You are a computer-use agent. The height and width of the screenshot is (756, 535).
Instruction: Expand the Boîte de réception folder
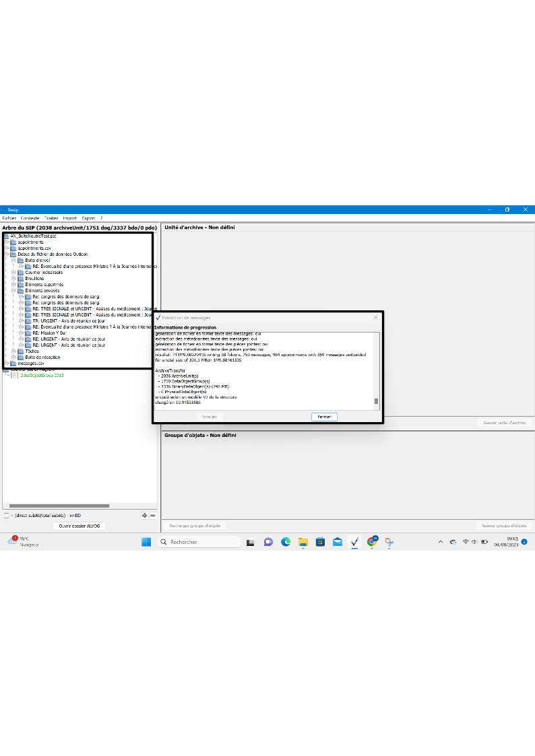[13, 357]
